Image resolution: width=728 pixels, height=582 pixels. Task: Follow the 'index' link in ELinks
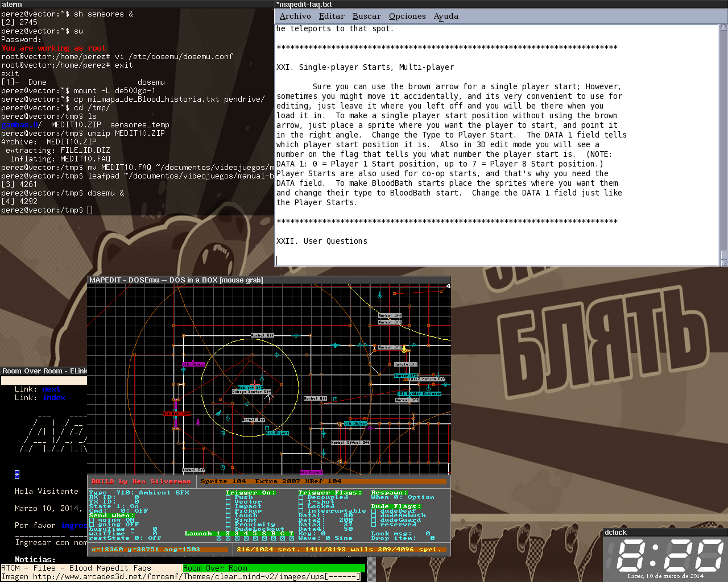click(x=53, y=398)
